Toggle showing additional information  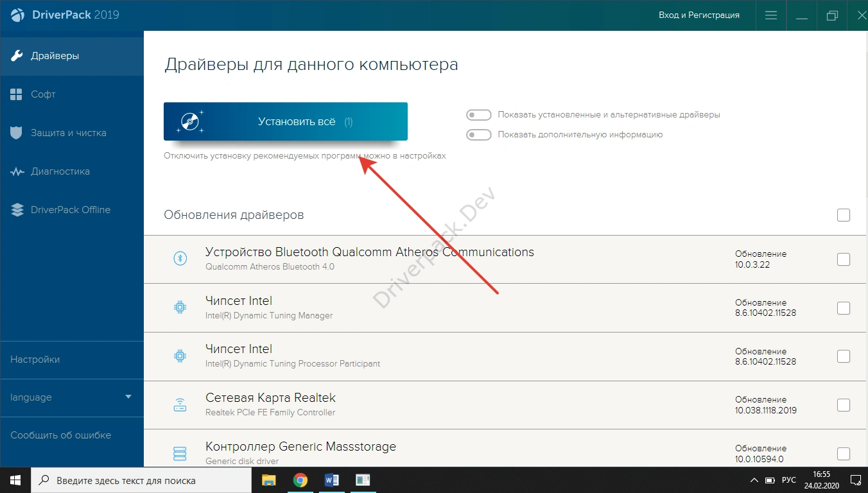click(479, 135)
